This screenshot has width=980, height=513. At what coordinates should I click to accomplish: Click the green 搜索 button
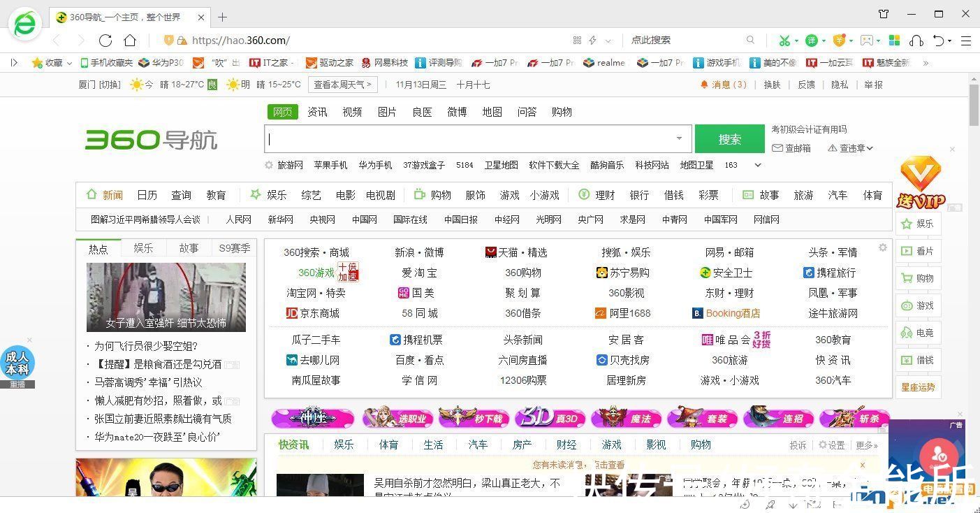click(x=730, y=139)
